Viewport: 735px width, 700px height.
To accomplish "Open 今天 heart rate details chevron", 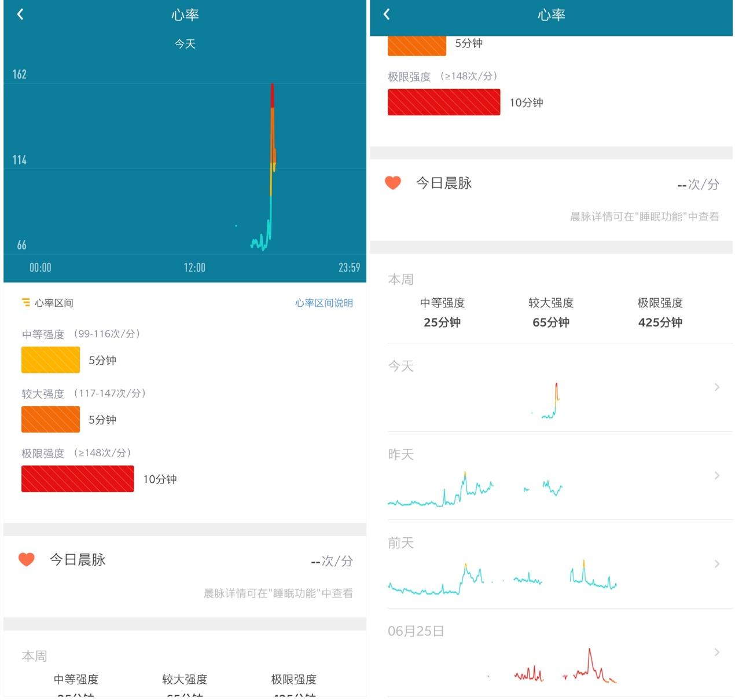I will click(x=717, y=387).
